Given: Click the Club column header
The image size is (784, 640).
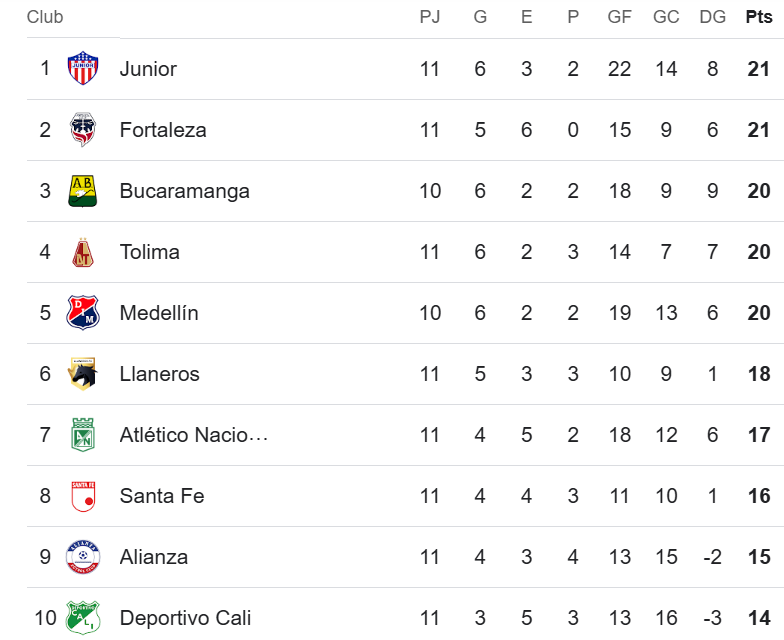Looking at the screenshot, I should (45, 17).
